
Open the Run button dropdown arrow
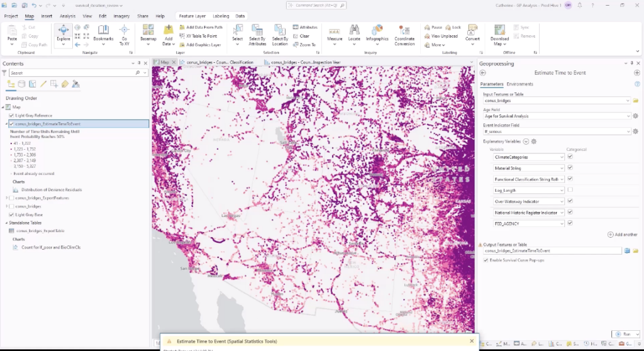click(x=636, y=334)
